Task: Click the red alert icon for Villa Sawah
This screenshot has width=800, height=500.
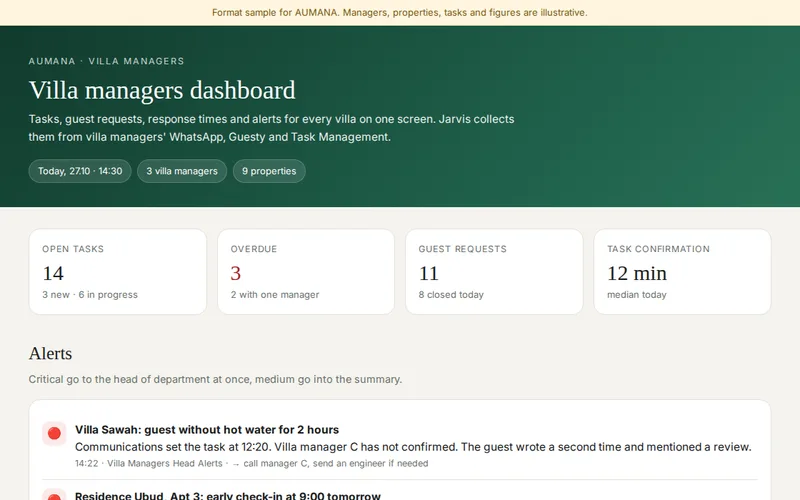Action: click(x=54, y=433)
